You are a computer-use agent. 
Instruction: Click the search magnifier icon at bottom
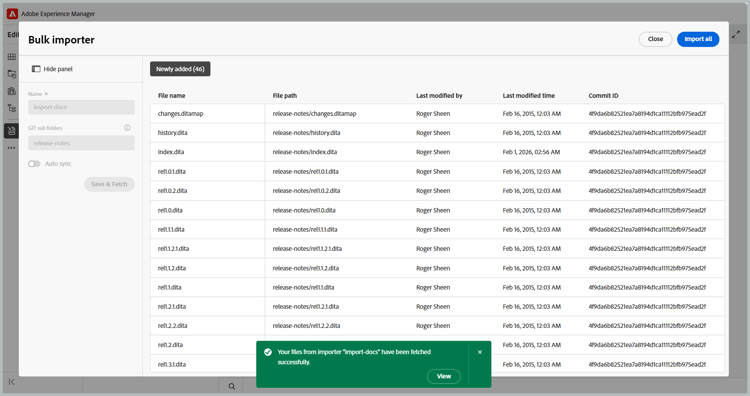click(232, 386)
